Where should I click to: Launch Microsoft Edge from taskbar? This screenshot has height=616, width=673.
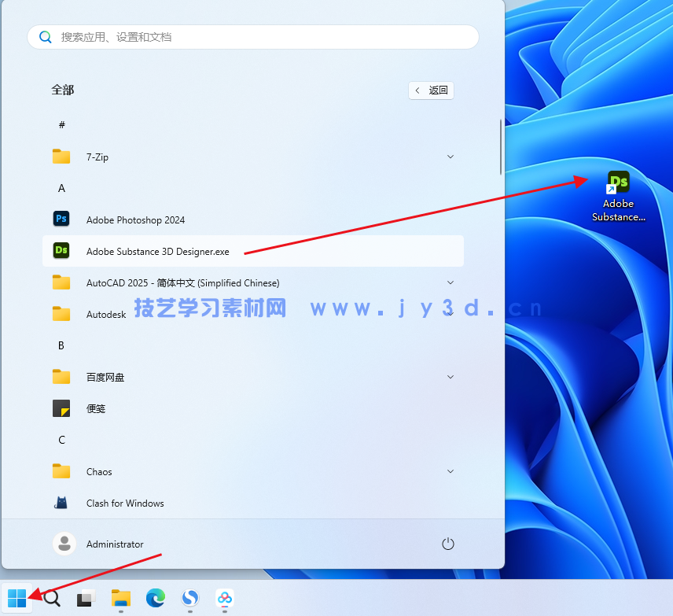pos(156,598)
